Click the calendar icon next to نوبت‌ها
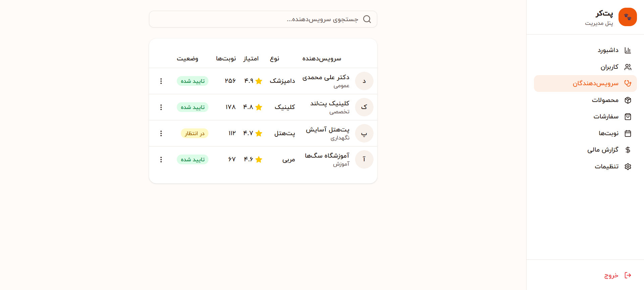The width and height of the screenshot is (644, 290). pyautogui.click(x=628, y=133)
